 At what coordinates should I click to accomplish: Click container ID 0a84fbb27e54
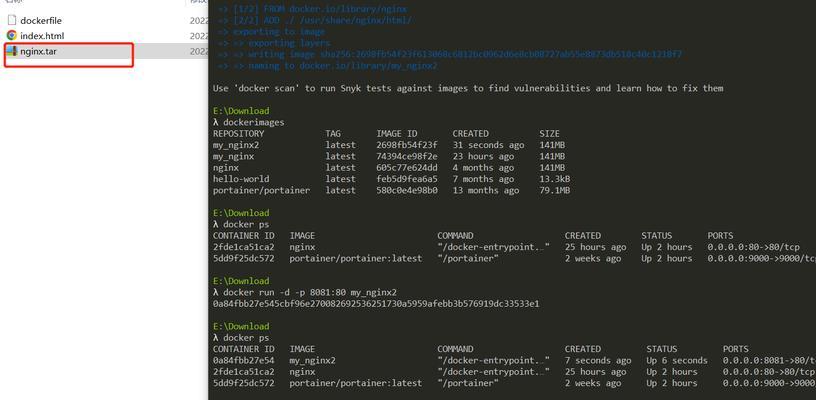click(x=244, y=360)
